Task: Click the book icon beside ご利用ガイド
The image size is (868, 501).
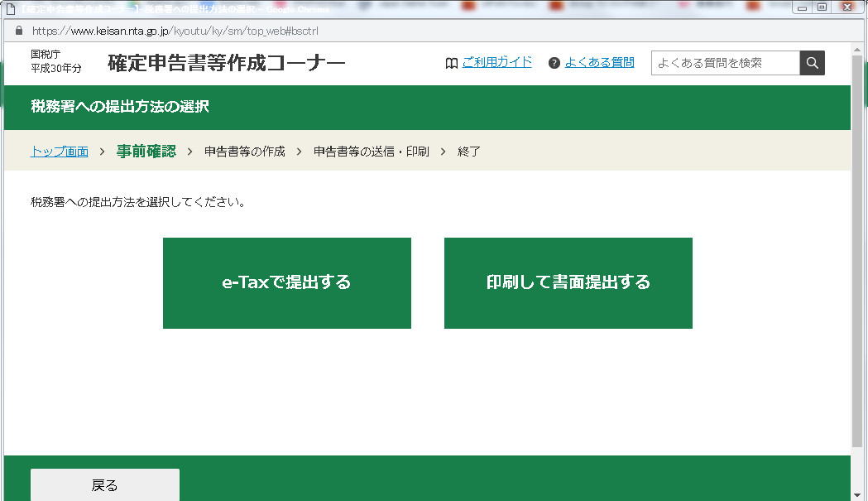Action: click(x=450, y=62)
